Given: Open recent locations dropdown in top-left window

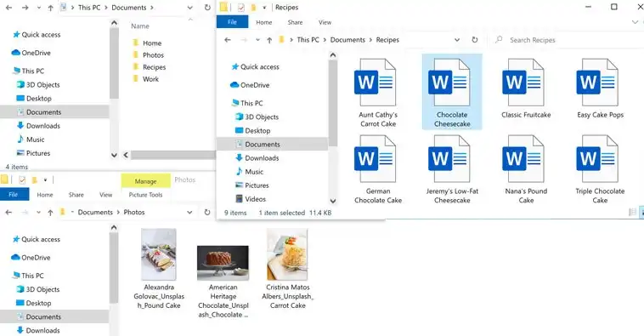Looking at the screenshot, I should point(38,8).
